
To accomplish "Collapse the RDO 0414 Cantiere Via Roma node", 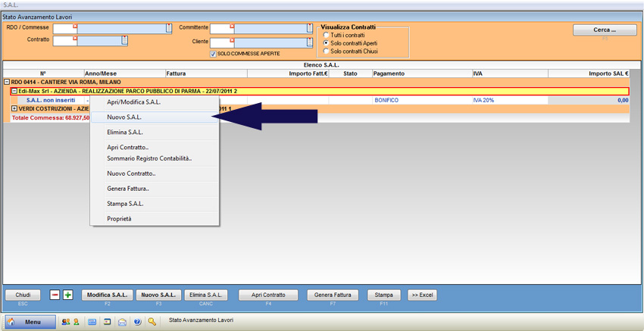I will click(x=7, y=82).
